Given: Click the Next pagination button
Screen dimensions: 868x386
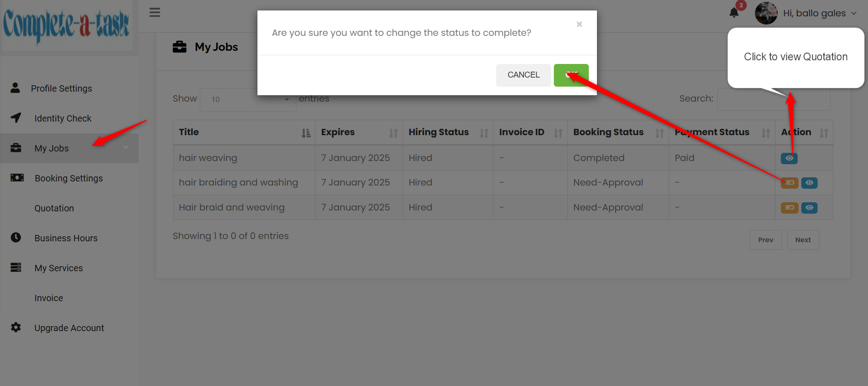Looking at the screenshot, I should tap(803, 240).
